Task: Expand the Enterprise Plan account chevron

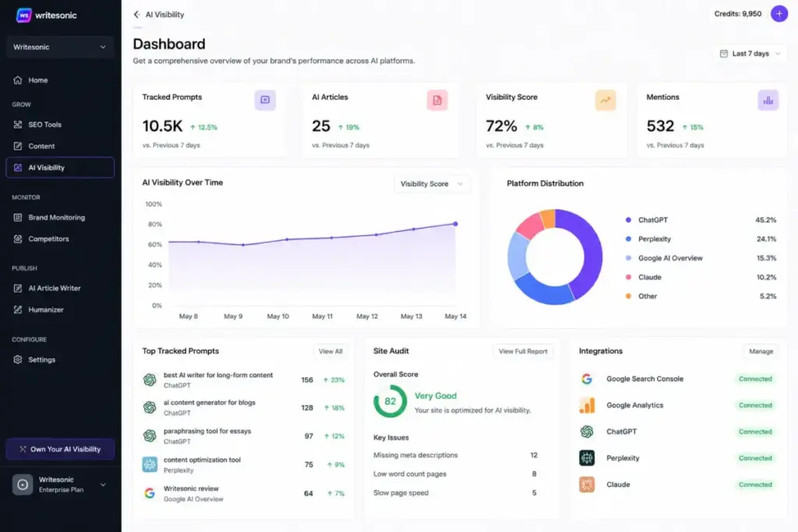Action: pyautogui.click(x=103, y=484)
